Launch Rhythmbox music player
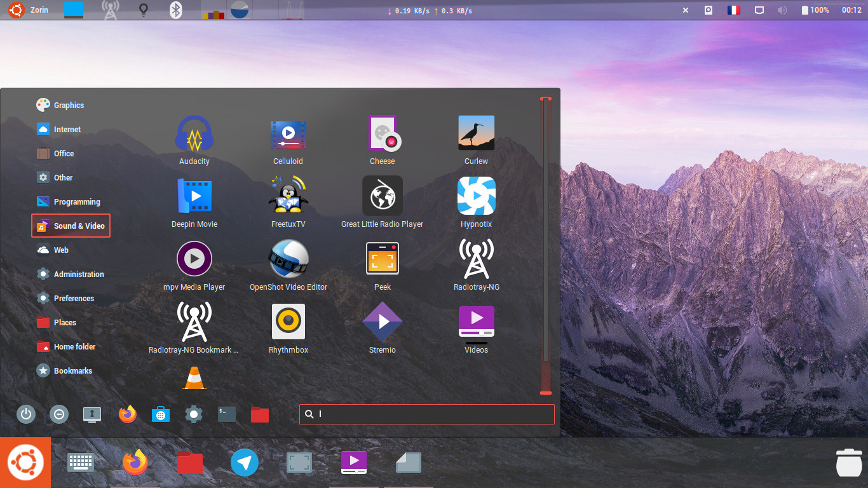 pyautogui.click(x=288, y=329)
